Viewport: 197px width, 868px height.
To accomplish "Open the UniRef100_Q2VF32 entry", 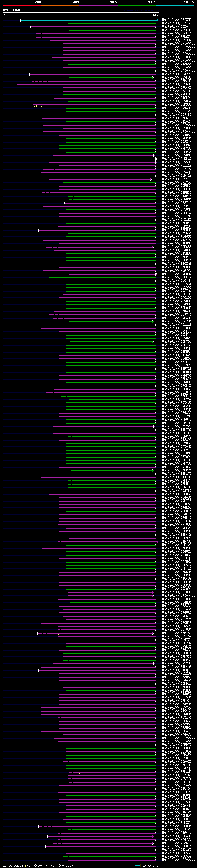I will click(x=177, y=30).
